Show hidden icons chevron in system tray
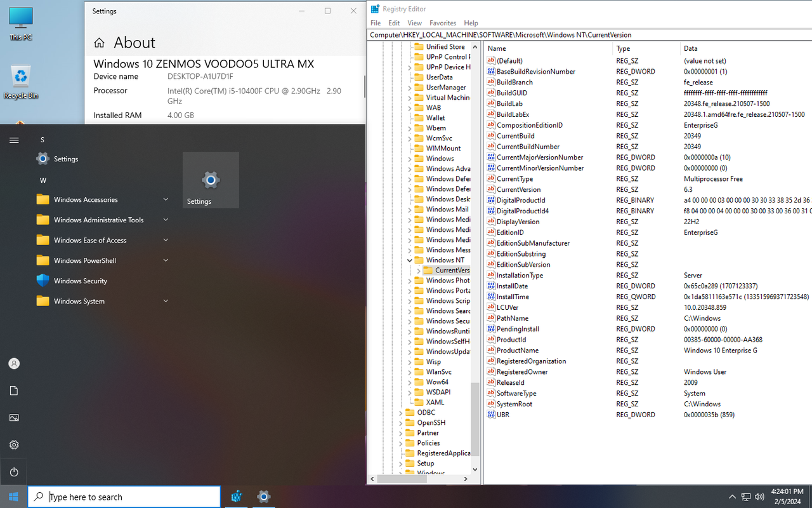The width and height of the screenshot is (812, 508). click(x=732, y=497)
